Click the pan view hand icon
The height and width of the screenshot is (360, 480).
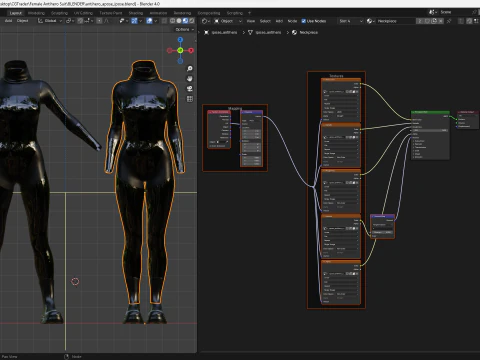tap(190, 79)
